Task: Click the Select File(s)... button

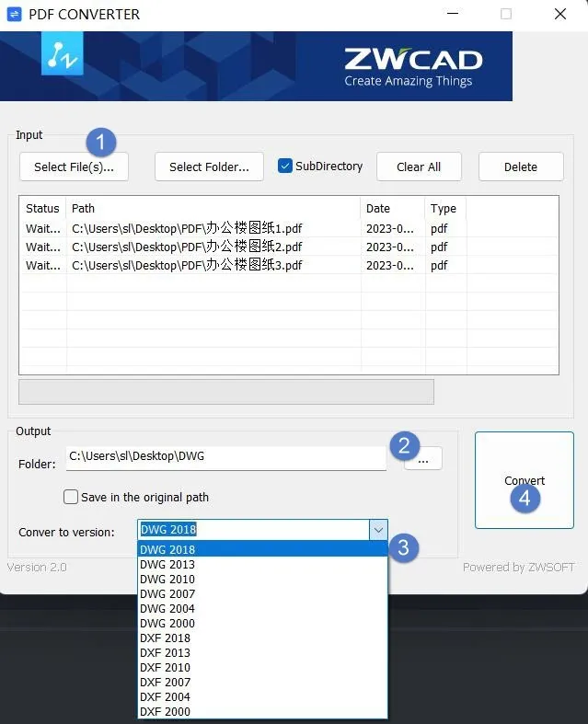Action: coord(74,167)
